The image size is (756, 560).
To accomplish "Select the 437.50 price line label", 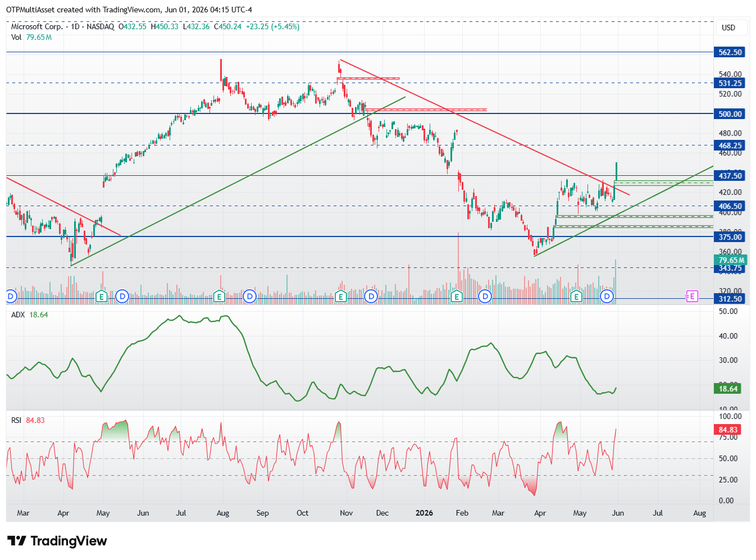I will click(730, 176).
